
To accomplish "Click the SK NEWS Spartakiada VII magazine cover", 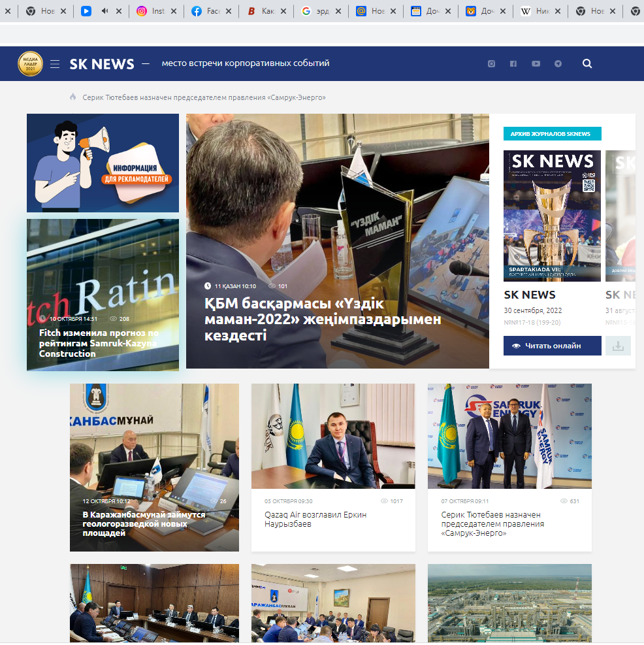I will [x=553, y=216].
